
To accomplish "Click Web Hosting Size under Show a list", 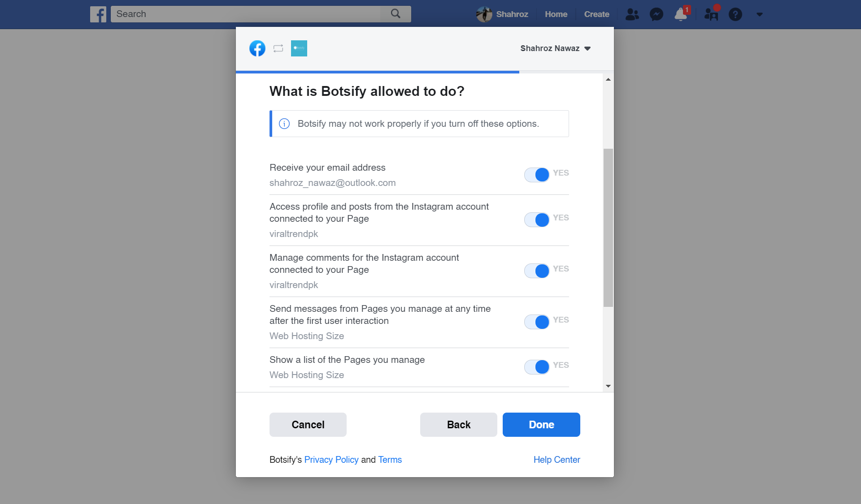I will click(307, 375).
